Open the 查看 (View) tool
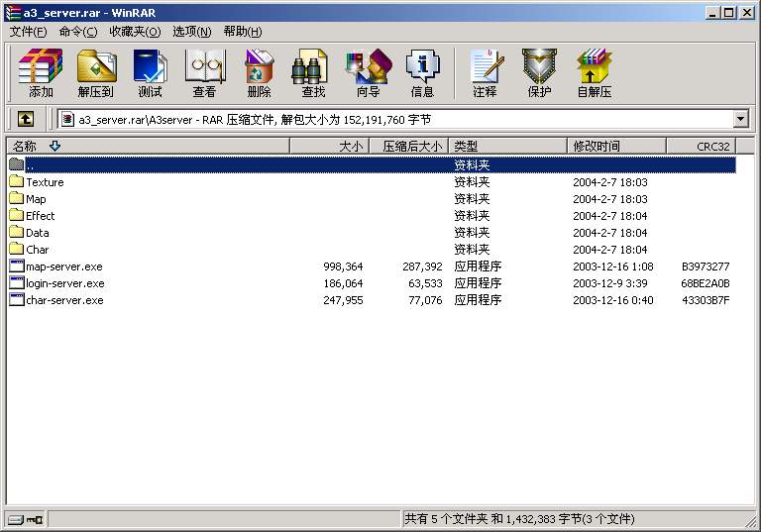The width and height of the screenshot is (761, 532). tap(205, 73)
